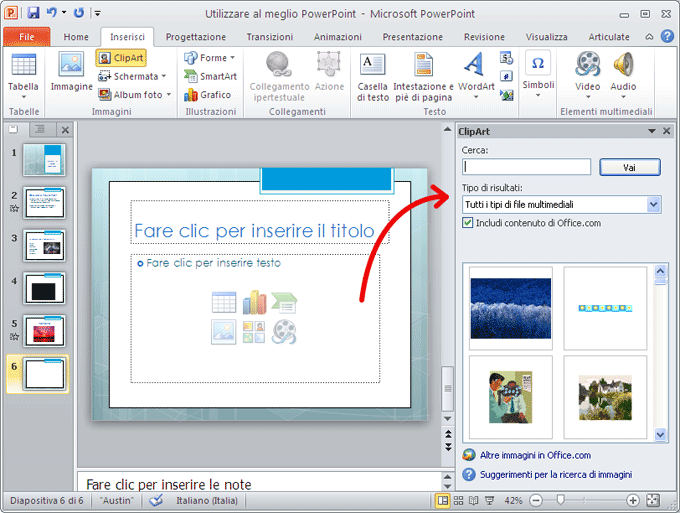Run spell check icon in status bar
Image resolution: width=680 pixels, height=513 pixels.
[x=156, y=500]
